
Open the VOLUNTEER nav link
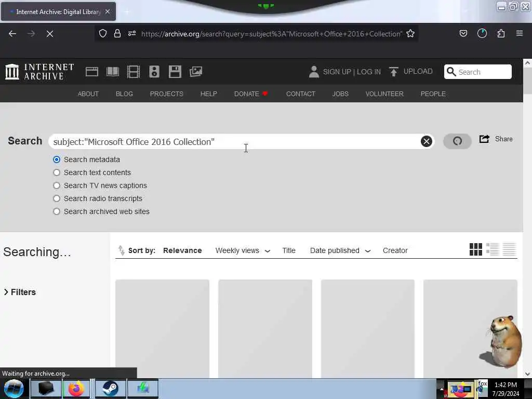click(384, 94)
